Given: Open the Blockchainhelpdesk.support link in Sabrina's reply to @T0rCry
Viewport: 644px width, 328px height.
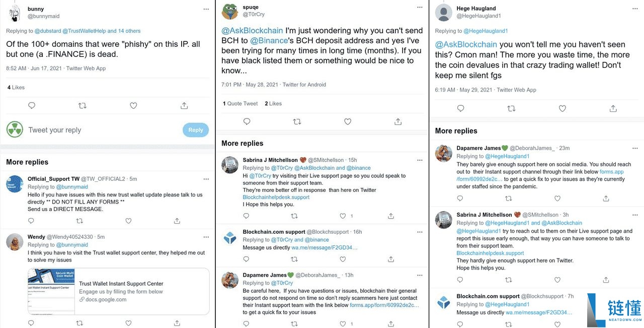Looking at the screenshot, I should pyautogui.click(x=276, y=198).
